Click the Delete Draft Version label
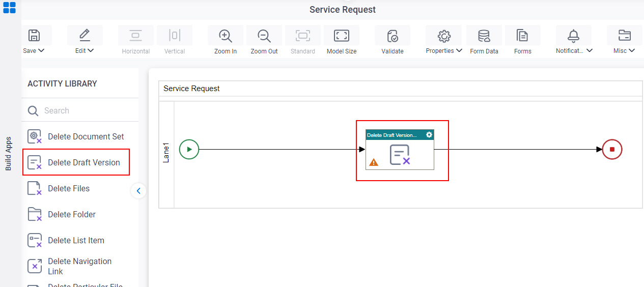 [84, 162]
